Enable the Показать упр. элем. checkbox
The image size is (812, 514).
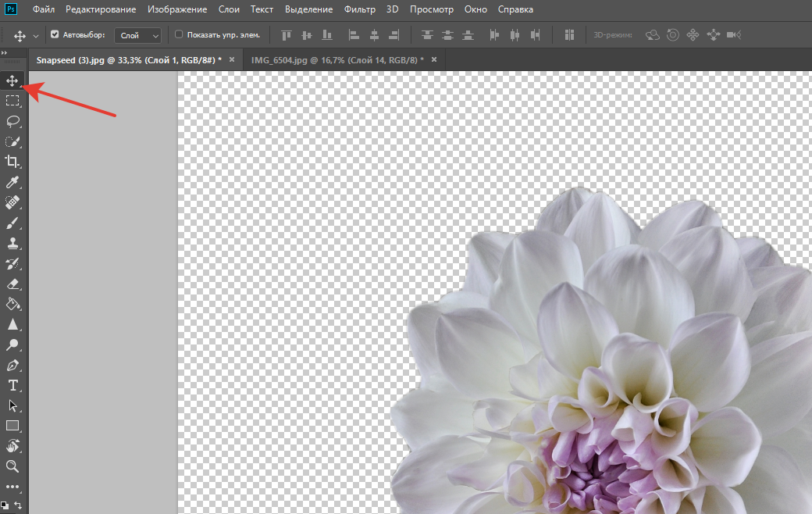(x=179, y=34)
